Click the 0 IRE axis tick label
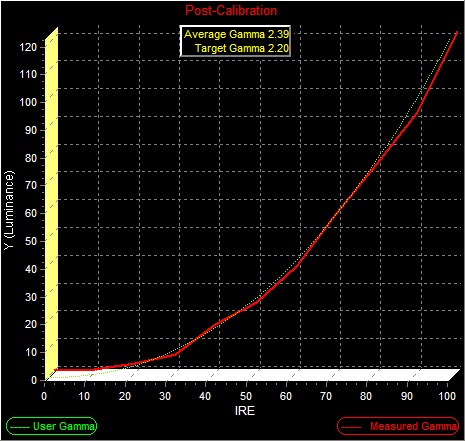Image resolution: width=465 pixels, height=441 pixels. [44, 396]
